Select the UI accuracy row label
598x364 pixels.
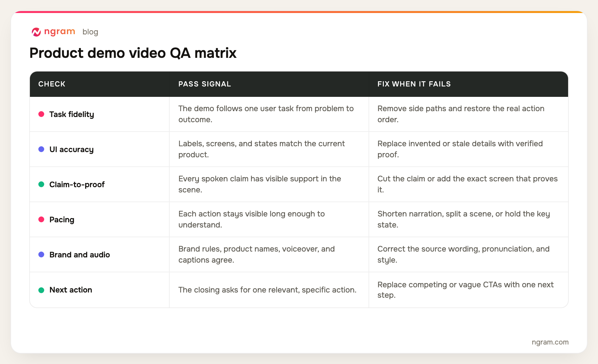(71, 149)
